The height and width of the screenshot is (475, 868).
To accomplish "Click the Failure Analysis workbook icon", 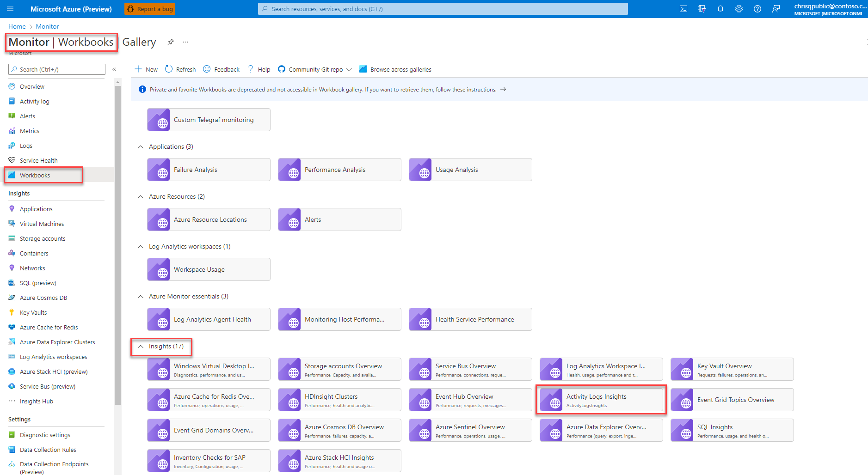I will click(159, 170).
